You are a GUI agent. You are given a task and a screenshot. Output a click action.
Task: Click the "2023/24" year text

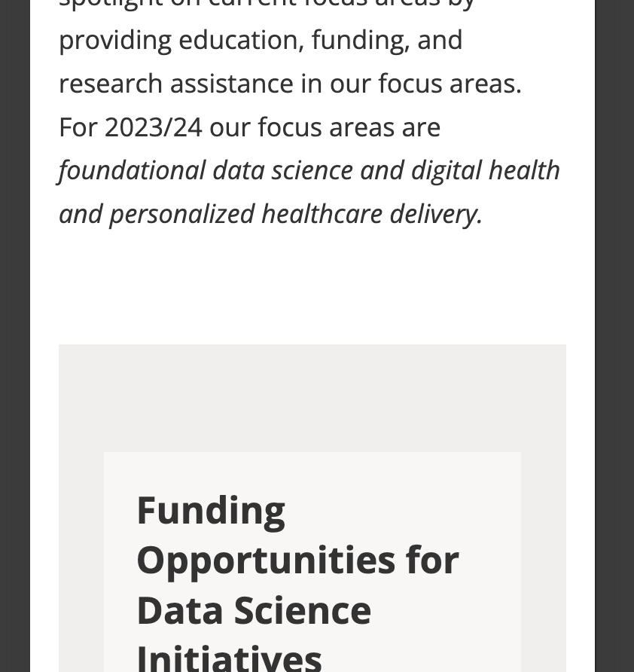(154, 127)
